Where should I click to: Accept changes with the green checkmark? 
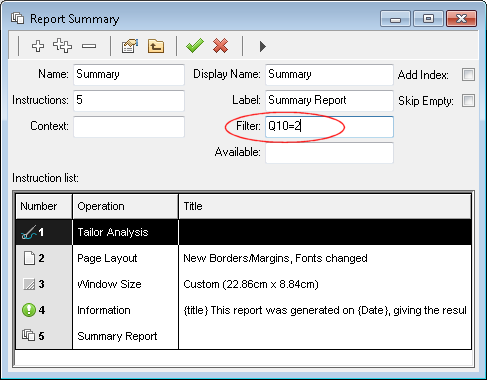tap(195, 46)
